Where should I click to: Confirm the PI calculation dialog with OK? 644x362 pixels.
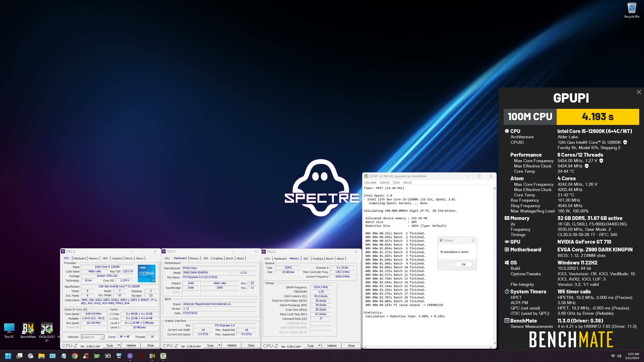463,264
